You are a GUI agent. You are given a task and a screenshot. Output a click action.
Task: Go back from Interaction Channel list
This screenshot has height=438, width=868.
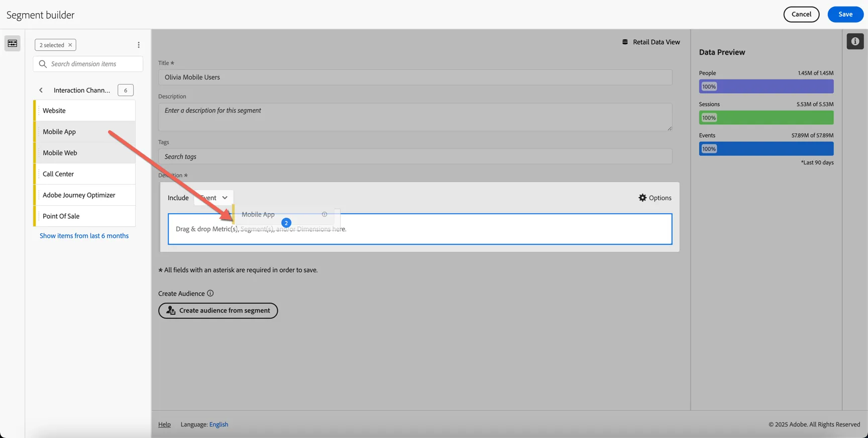click(x=41, y=90)
